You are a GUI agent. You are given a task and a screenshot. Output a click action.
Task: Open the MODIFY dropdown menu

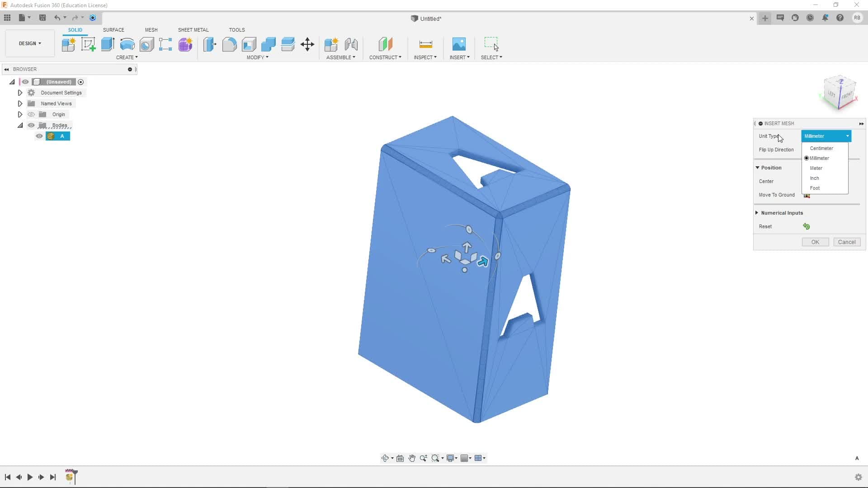(x=257, y=57)
